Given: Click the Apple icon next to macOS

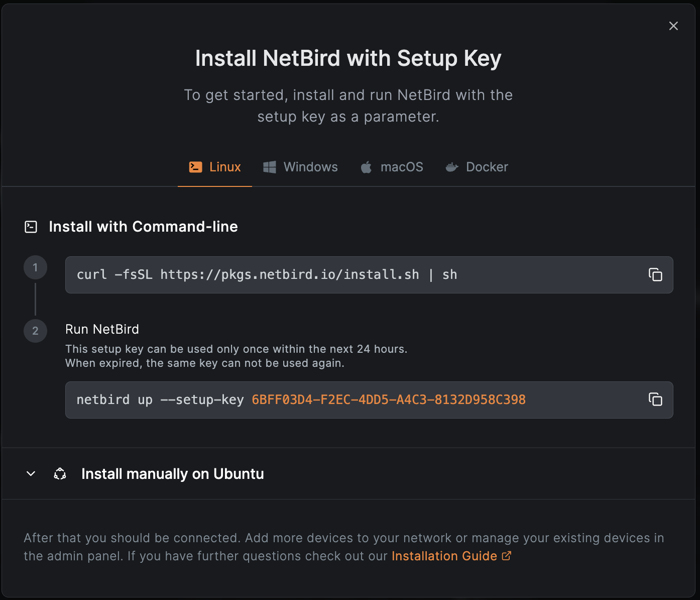Looking at the screenshot, I should pos(366,166).
